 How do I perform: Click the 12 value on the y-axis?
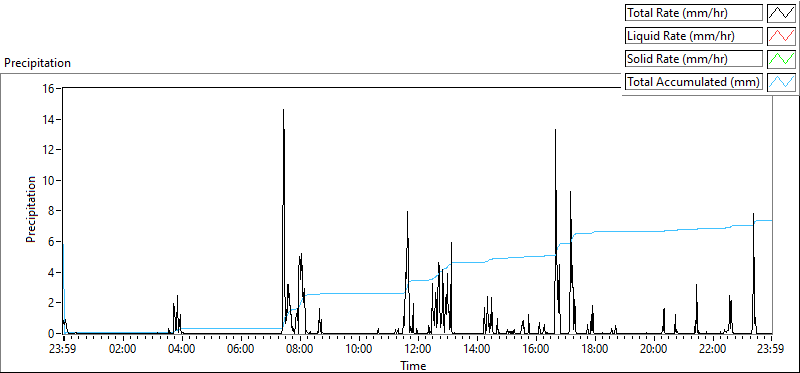point(49,150)
